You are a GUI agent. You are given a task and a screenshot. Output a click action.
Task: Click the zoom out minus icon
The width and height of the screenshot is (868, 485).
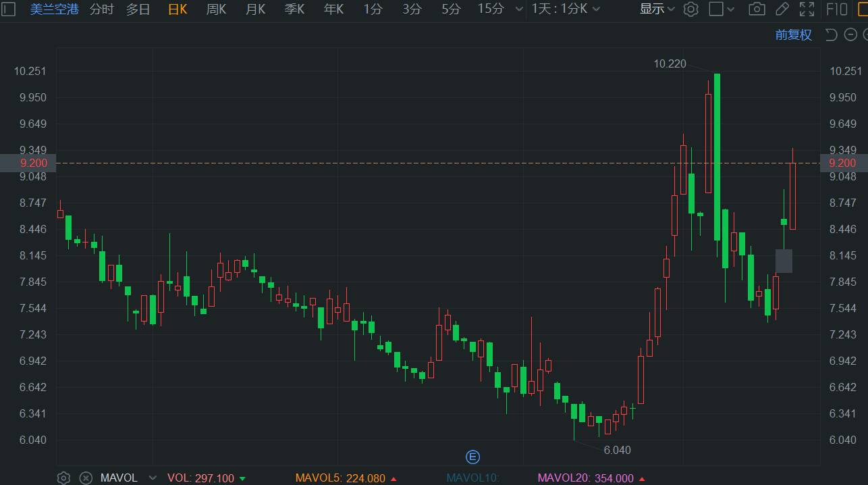pyautogui.click(x=850, y=35)
